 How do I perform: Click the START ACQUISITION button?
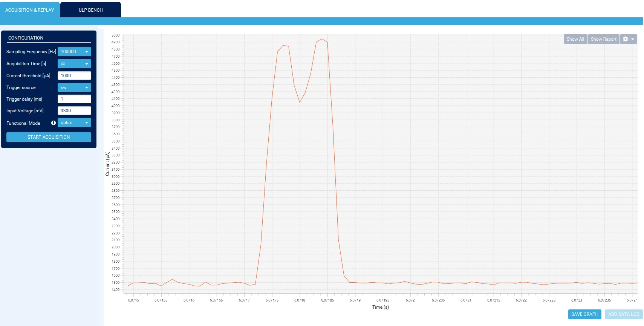(49, 137)
